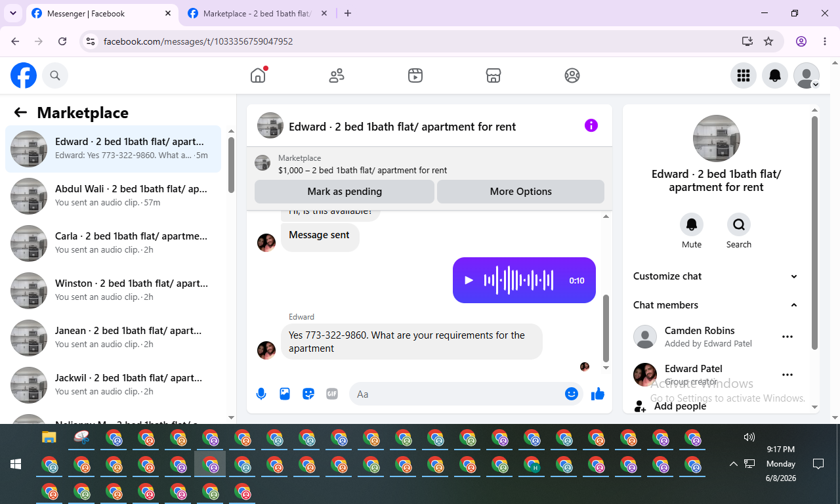Open the taskbar clock showing 9:17 PM
This screenshot has width=840, height=504.
(x=781, y=464)
